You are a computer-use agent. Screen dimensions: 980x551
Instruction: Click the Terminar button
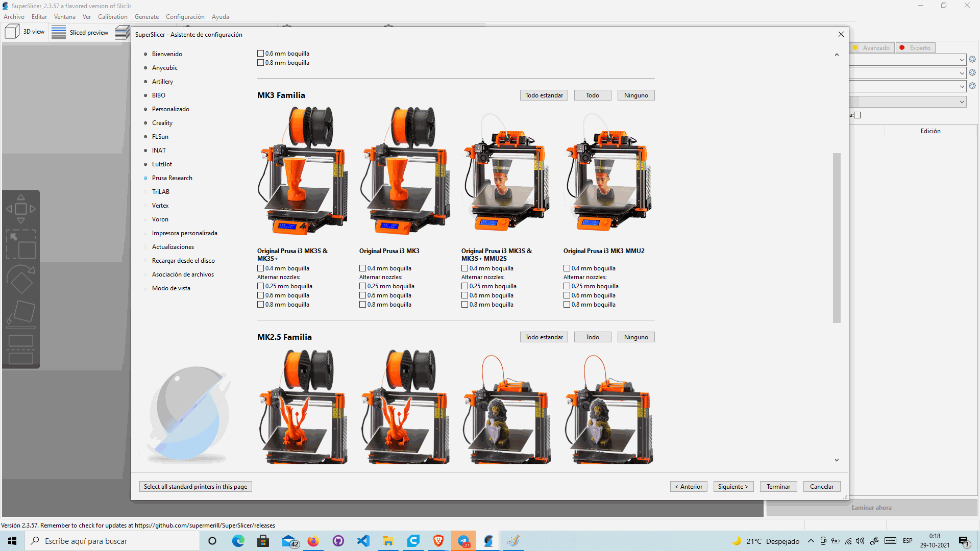click(x=778, y=487)
